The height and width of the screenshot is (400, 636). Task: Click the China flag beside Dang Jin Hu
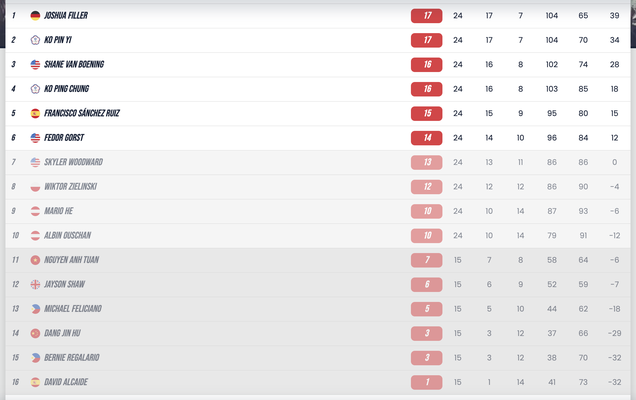pos(36,333)
